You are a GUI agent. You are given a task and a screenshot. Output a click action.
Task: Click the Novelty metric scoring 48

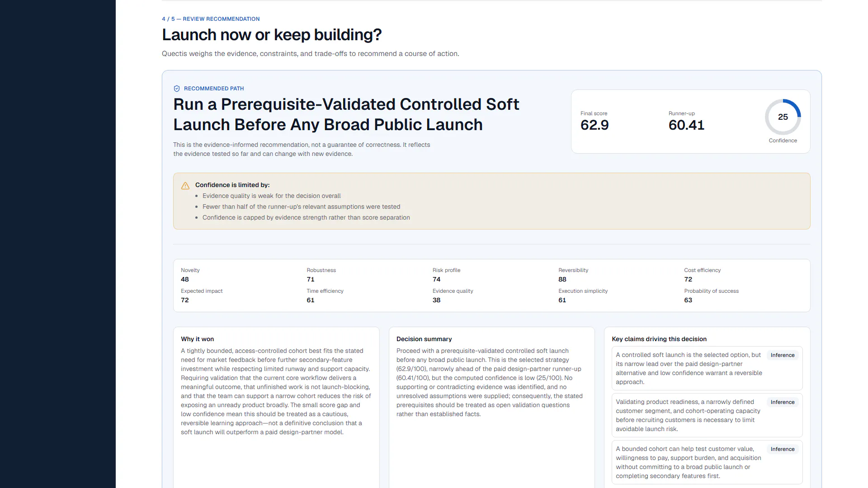190,275
